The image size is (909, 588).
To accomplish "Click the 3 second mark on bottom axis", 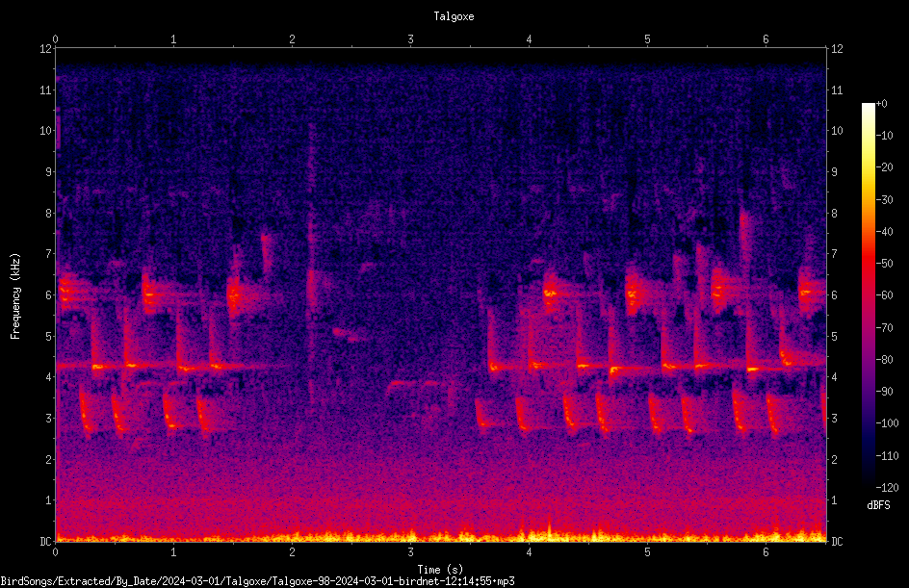I will click(x=410, y=552).
